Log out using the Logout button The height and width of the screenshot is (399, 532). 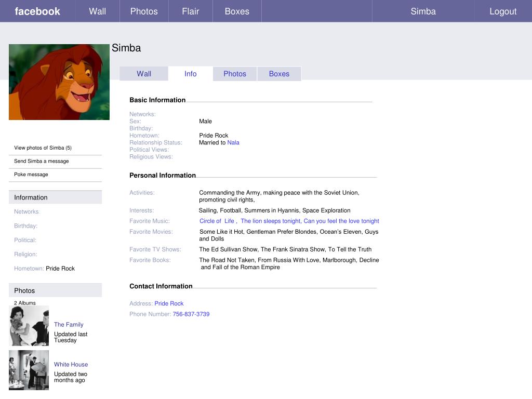(x=503, y=11)
